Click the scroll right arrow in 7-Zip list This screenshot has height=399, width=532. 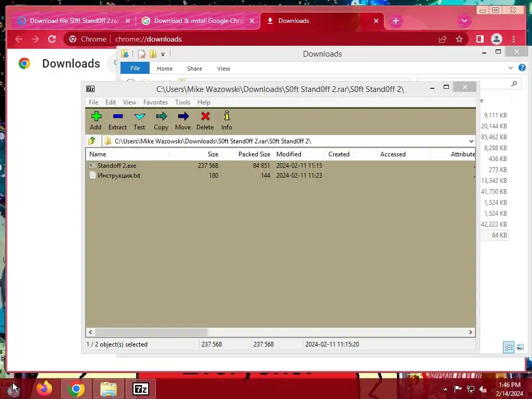(470, 332)
